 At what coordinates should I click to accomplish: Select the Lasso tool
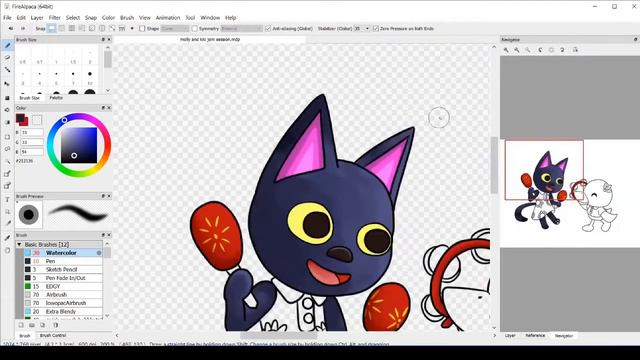[x=7, y=149]
